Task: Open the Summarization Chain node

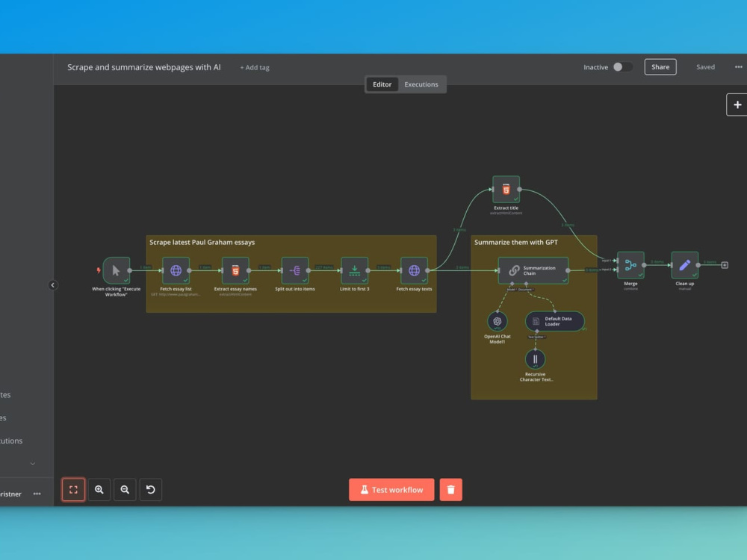Action: click(x=533, y=270)
